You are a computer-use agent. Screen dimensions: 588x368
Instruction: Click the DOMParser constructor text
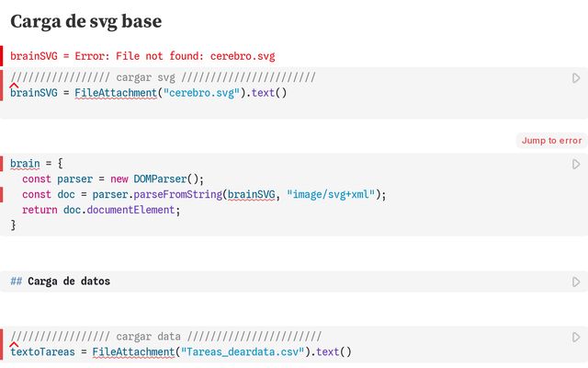(x=160, y=179)
